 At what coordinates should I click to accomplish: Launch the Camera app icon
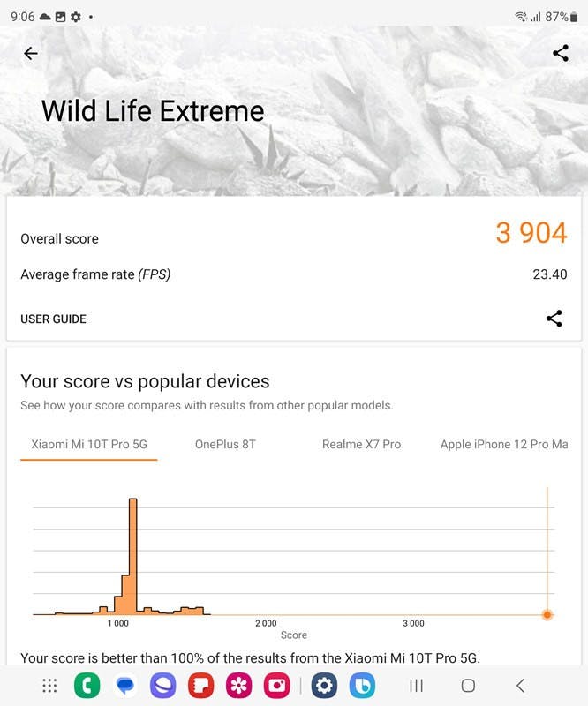(x=276, y=686)
